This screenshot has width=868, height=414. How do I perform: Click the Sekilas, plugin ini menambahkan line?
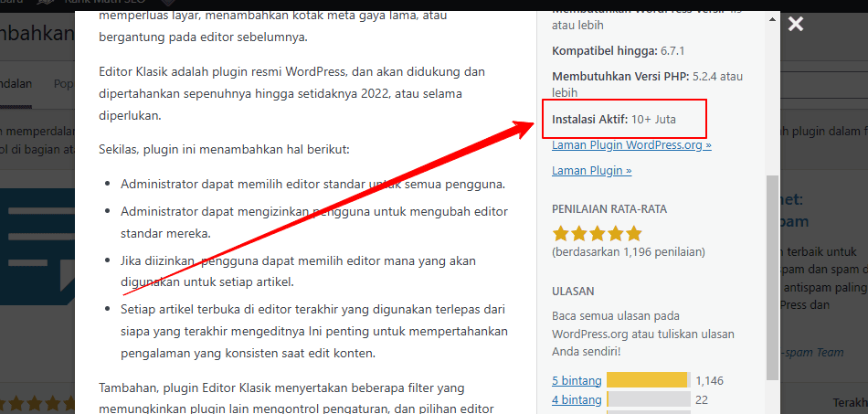(224, 150)
